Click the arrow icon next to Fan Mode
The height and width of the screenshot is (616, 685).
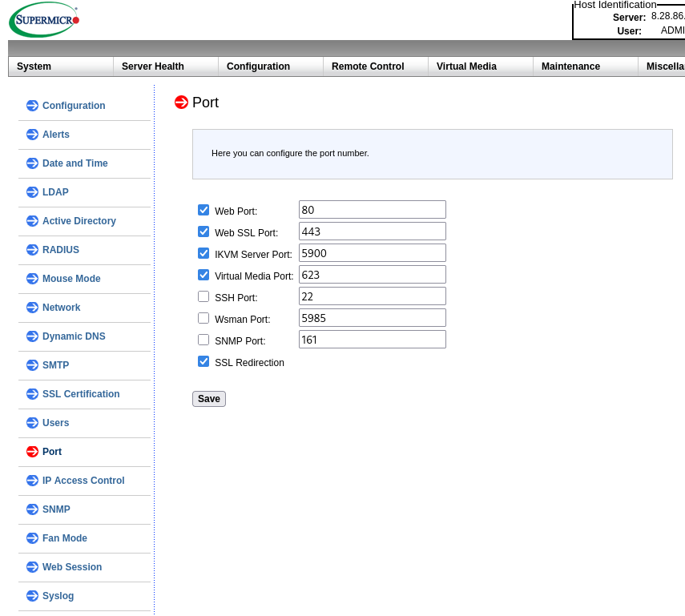coord(32,538)
